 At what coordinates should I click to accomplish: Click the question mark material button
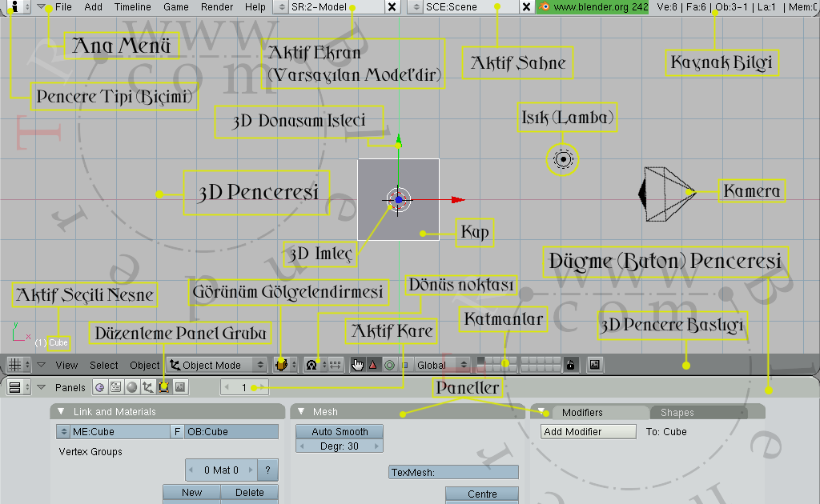pos(267,470)
